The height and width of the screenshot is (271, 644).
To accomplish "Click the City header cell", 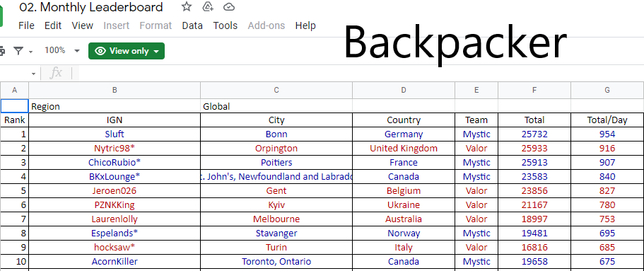I will click(x=276, y=120).
